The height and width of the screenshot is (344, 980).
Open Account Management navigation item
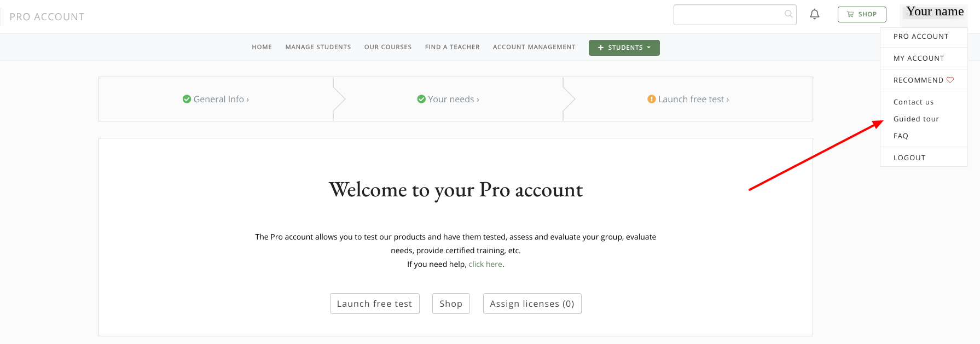pyautogui.click(x=534, y=47)
